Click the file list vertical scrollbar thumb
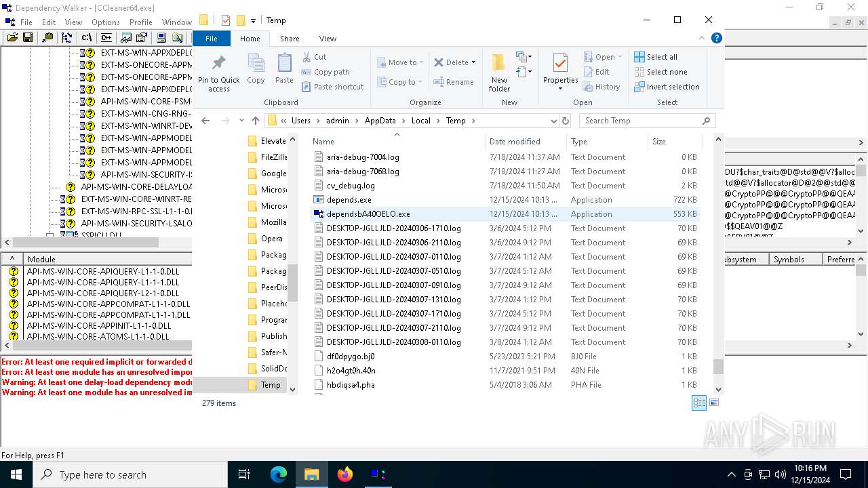This screenshot has width=868, height=488. 718,366
